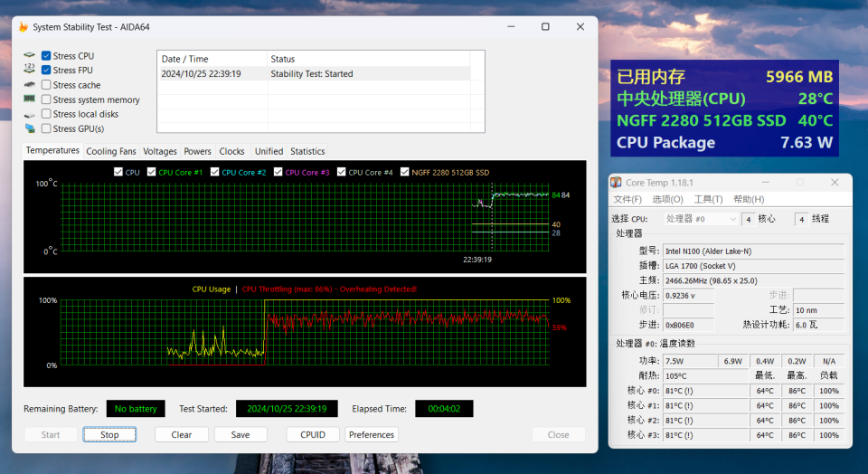868x474 pixels.
Task: Open the 帮助(H) menu in Core Temp
Action: pyautogui.click(x=749, y=199)
